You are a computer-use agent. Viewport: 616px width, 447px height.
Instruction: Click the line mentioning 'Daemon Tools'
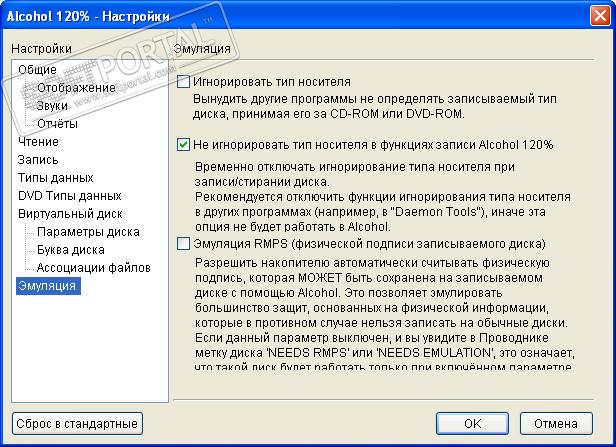pyautogui.click(x=370, y=212)
